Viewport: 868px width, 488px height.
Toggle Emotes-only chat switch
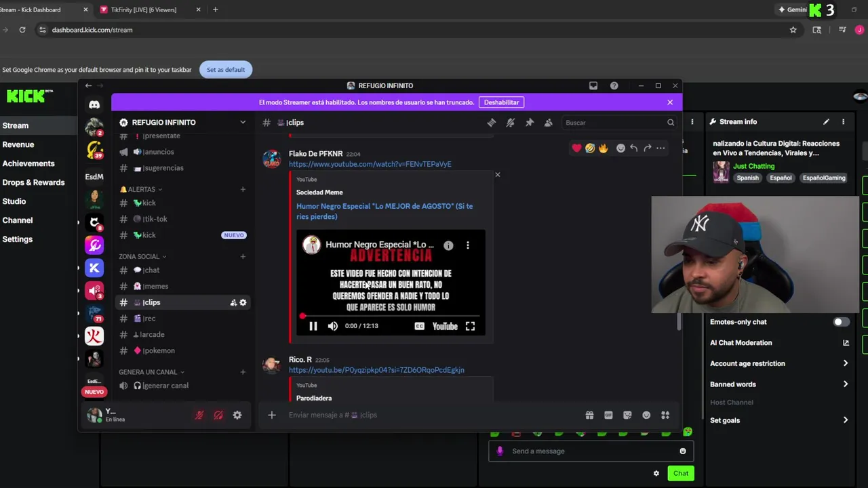pos(841,322)
